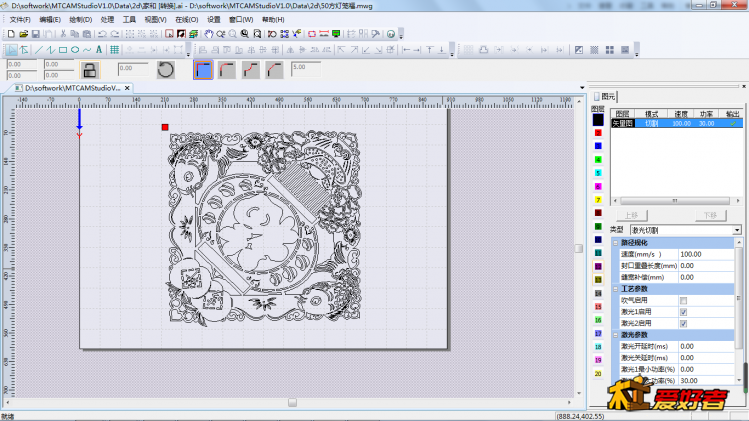Collapse the 工艺参数 section

coord(616,289)
